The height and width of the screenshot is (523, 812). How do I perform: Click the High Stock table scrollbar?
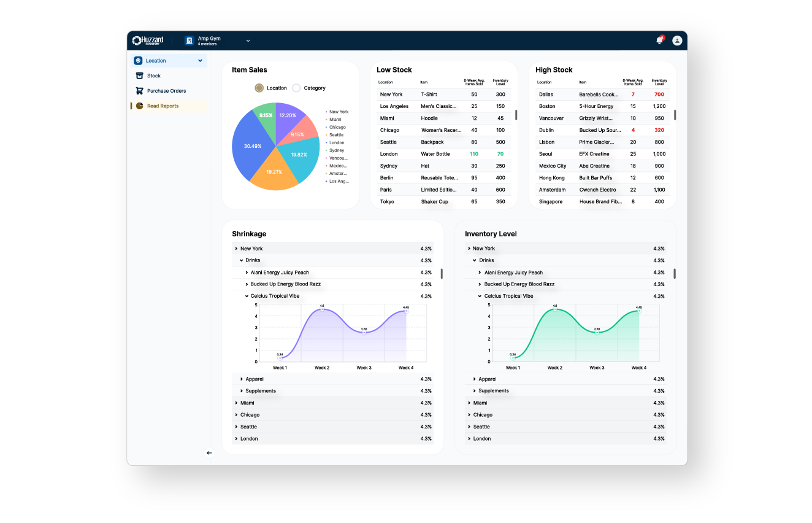point(675,115)
